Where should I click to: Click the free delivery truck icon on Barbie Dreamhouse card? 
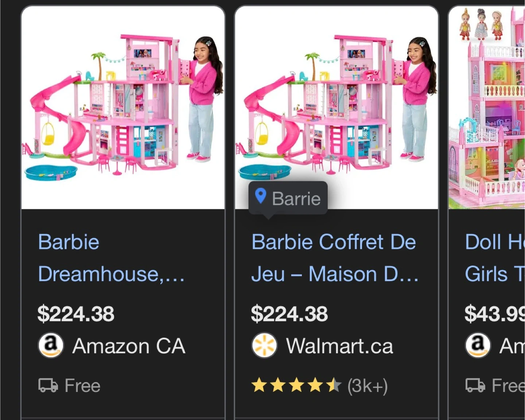pos(48,385)
